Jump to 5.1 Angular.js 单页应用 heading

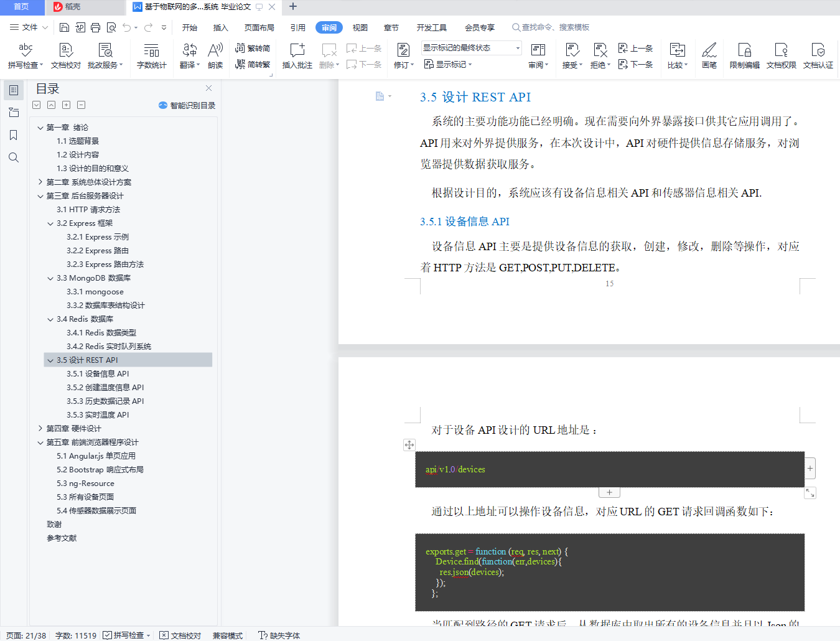[x=96, y=456]
